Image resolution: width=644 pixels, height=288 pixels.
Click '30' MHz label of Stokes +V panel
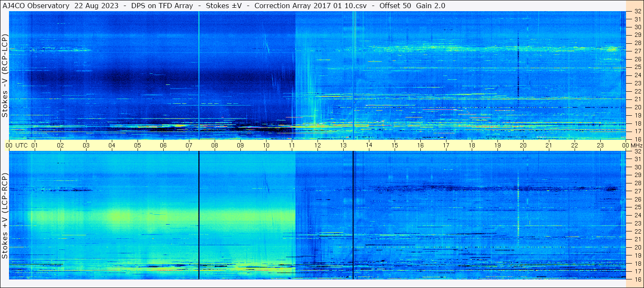coord(637,167)
